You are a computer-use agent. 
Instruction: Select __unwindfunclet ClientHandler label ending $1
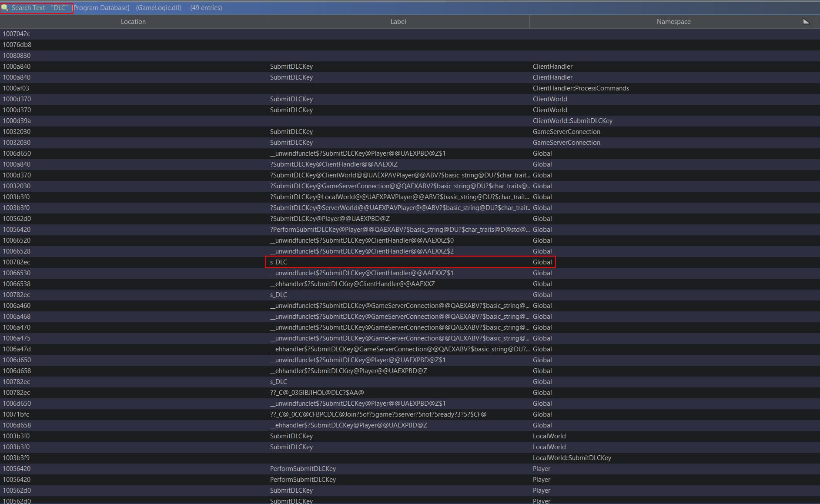(362, 273)
